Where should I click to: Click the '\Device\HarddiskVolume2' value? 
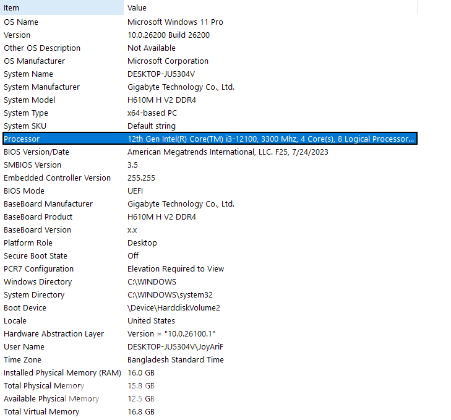[x=174, y=308]
